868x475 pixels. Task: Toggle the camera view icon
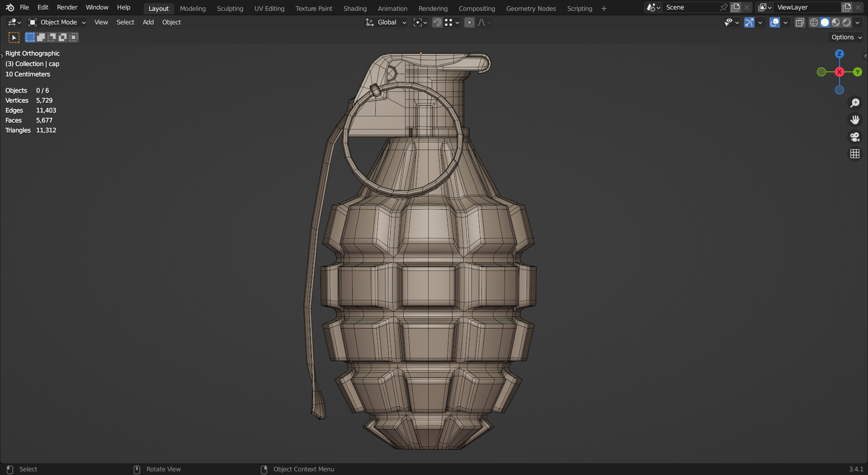855,137
